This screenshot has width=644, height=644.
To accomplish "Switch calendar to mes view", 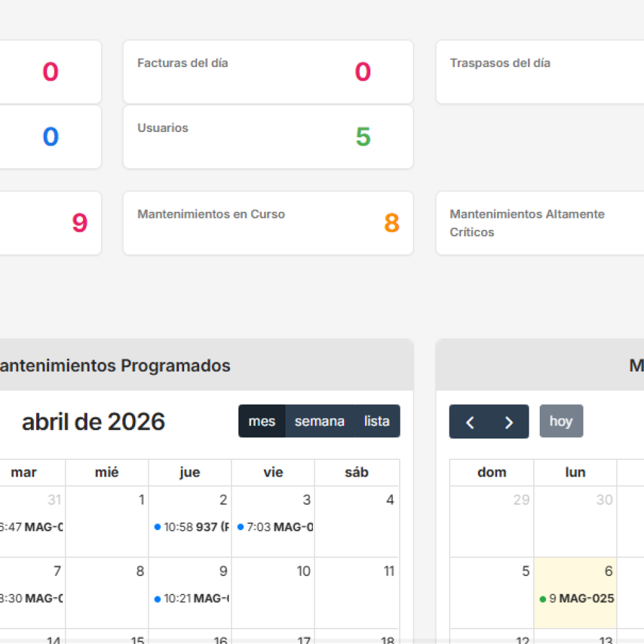I will pyautogui.click(x=262, y=421).
